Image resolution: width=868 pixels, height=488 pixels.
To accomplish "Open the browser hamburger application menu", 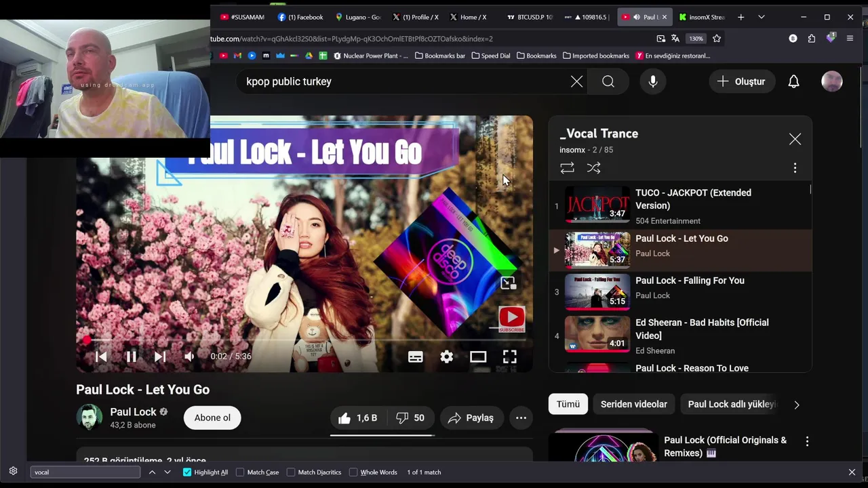I will pyautogui.click(x=850, y=39).
